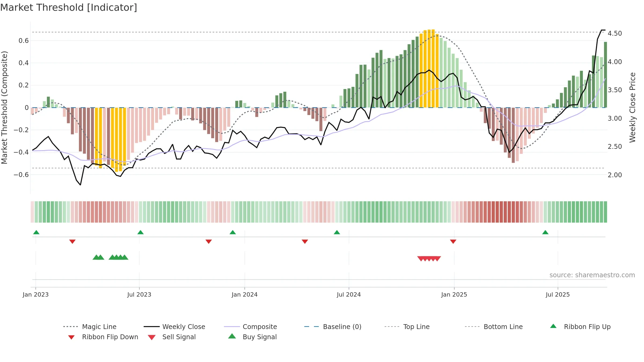Click the Jul 2025 x-axis label
The image size is (644, 362).
pos(558,294)
